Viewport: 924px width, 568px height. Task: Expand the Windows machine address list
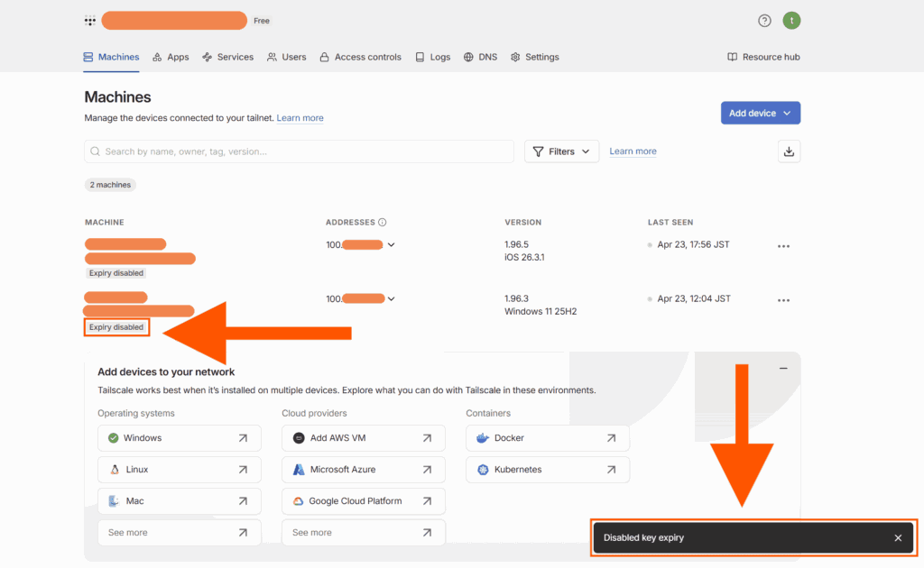pyautogui.click(x=391, y=298)
